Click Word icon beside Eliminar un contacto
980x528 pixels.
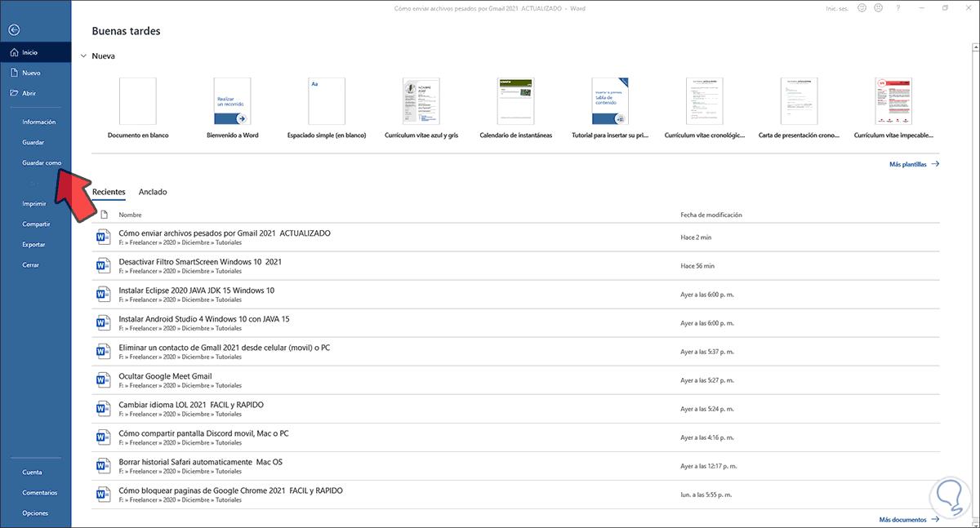(103, 352)
